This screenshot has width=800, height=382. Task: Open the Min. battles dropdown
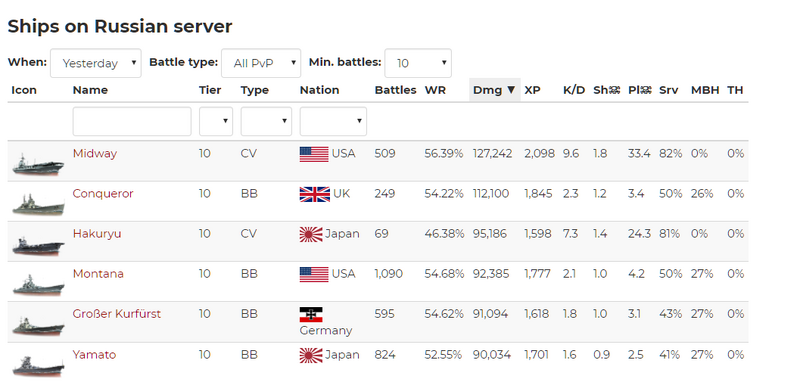coord(418,63)
